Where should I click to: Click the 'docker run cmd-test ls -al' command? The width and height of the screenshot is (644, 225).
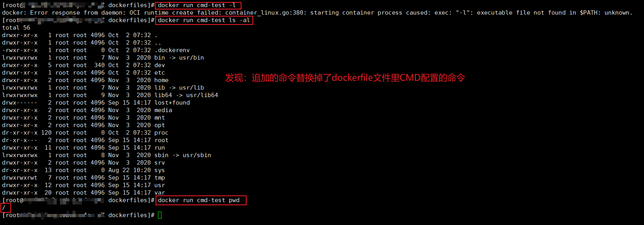[204, 20]
